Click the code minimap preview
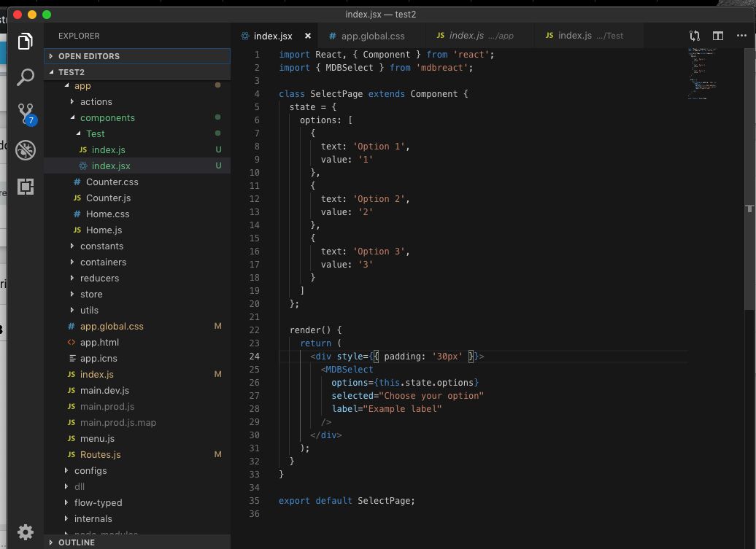 tap(701, 73)
